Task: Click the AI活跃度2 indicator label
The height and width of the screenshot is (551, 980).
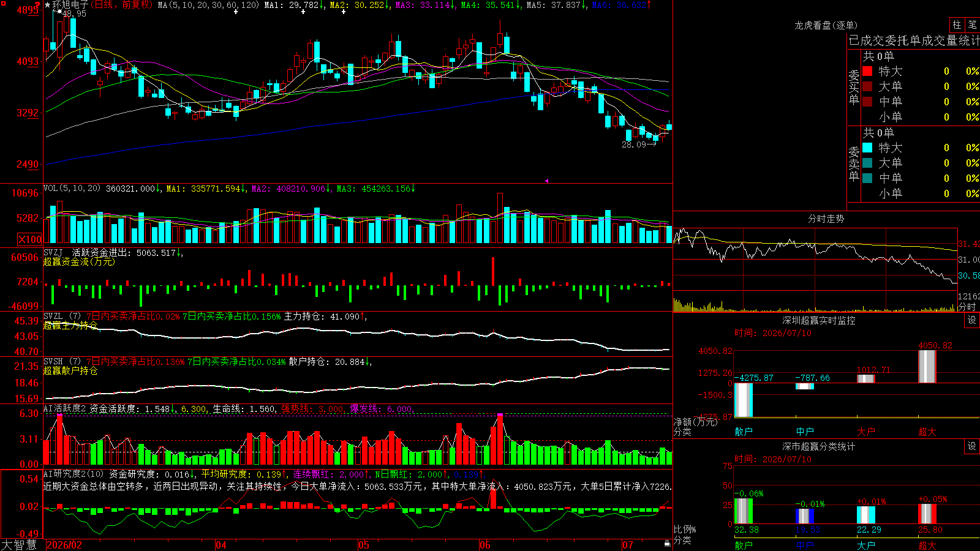Action: pos(66,409)
